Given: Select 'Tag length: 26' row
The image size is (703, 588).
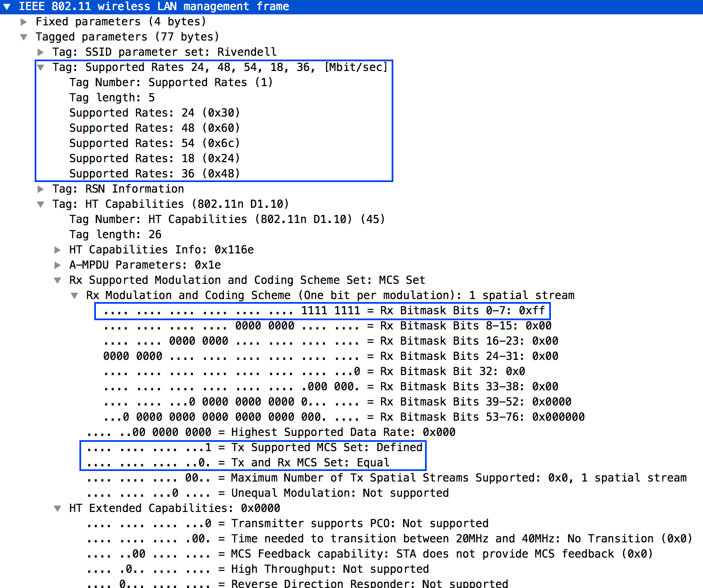Looking at the screenshot, I should (x=115, y=234).
